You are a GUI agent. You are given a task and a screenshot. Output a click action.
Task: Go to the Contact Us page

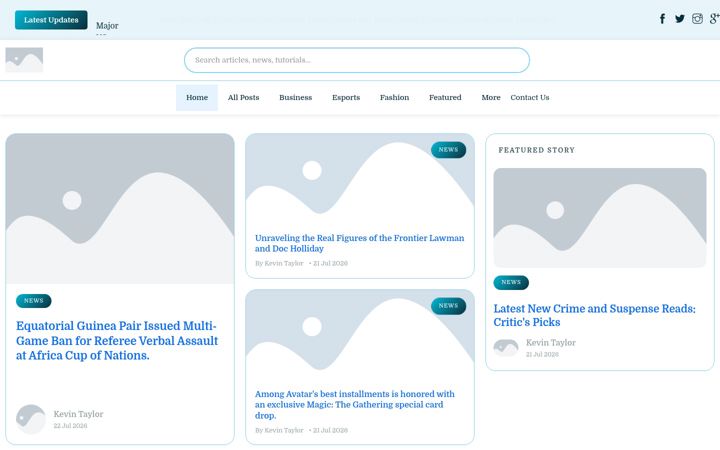tap(530, 98)
